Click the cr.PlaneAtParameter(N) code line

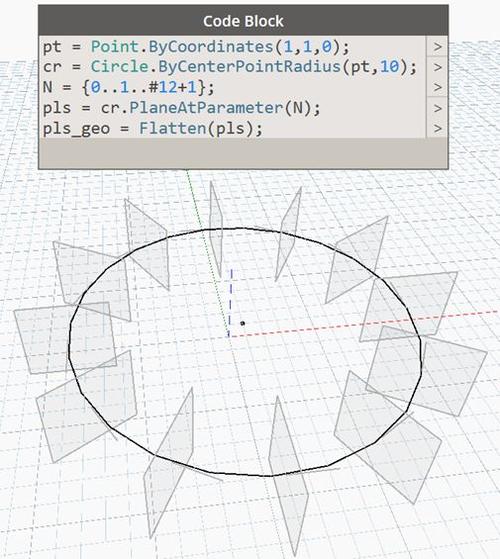(181, 108)
